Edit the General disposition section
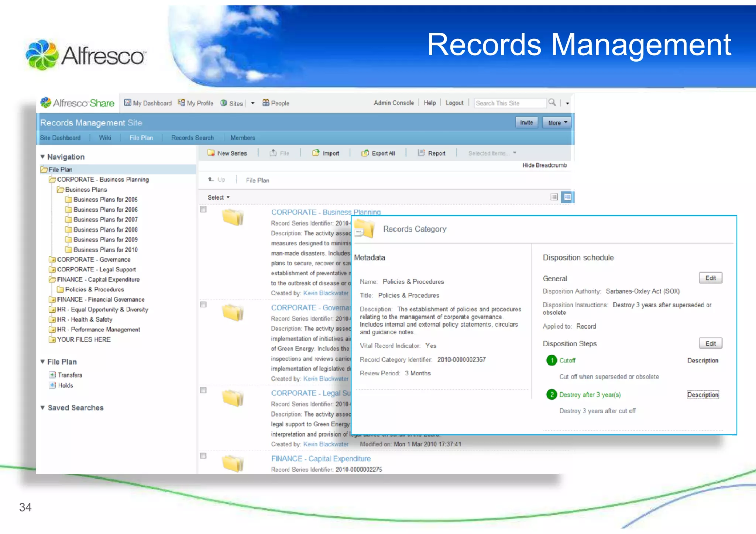The image size is (756, 534). click(711, 278)
